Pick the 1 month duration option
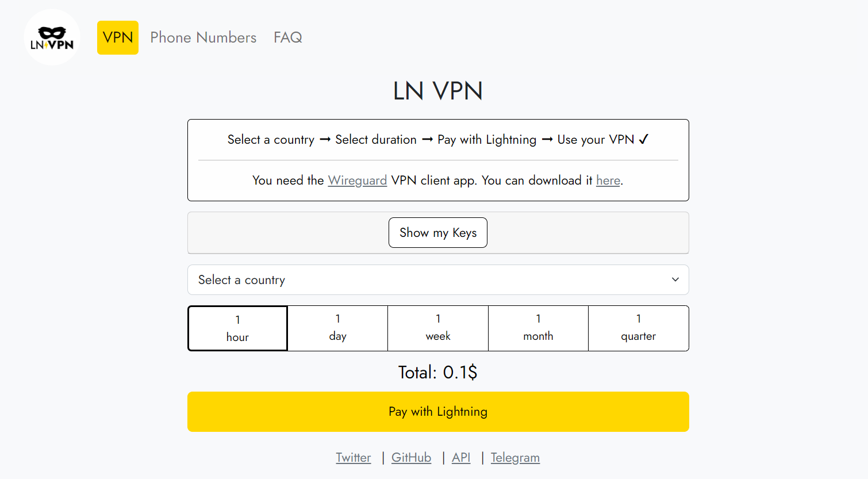Viewport: 868px width, 479px height. pos(539,328)
